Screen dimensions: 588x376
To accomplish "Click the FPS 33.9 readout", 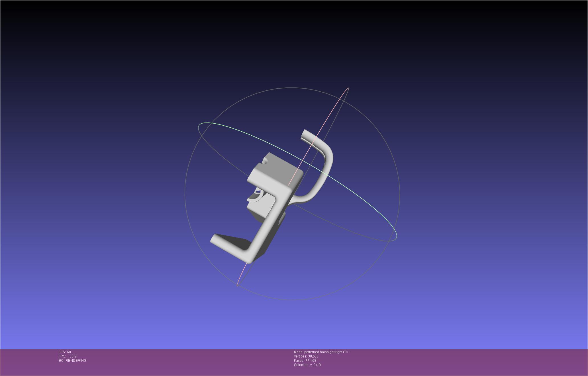I will (x=68, y=356).
